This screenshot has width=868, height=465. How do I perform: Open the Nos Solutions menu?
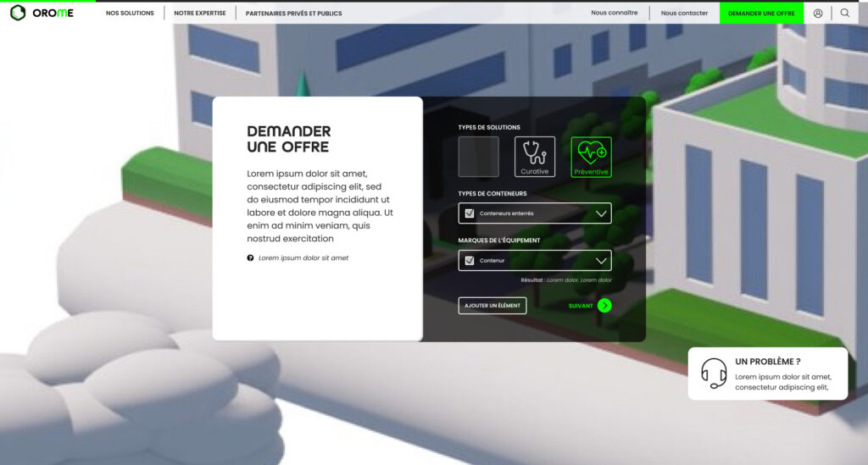(130, 14)
